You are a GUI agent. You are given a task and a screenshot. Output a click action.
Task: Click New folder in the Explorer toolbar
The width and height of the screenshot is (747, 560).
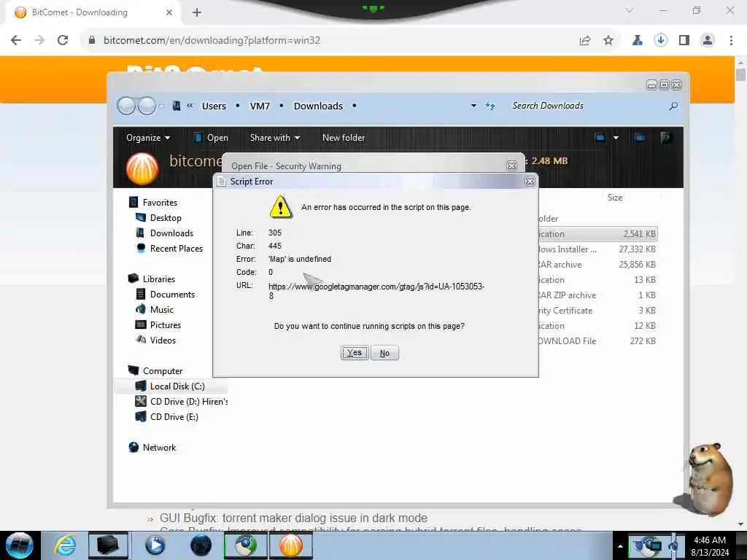click(x=344, y=138)
